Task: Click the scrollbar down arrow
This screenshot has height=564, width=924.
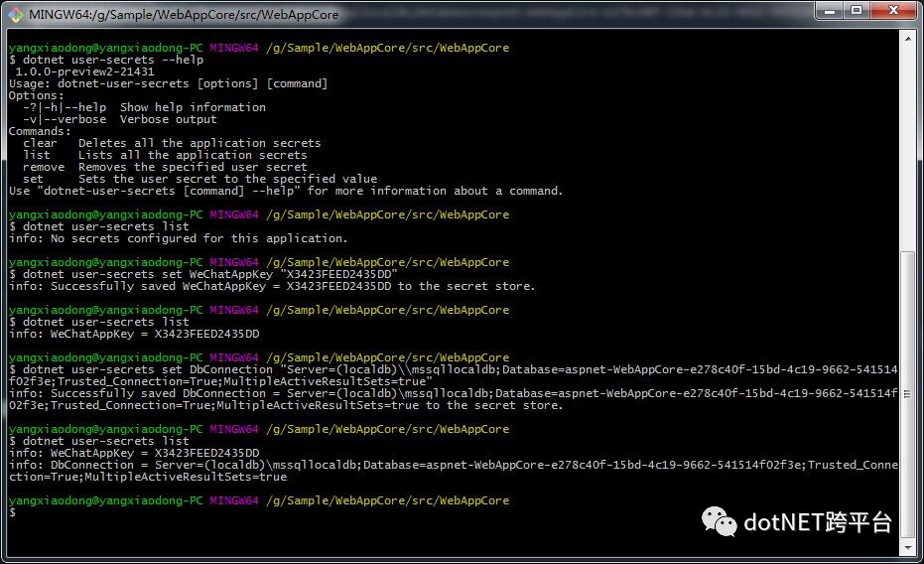Action: coord(908,548)
